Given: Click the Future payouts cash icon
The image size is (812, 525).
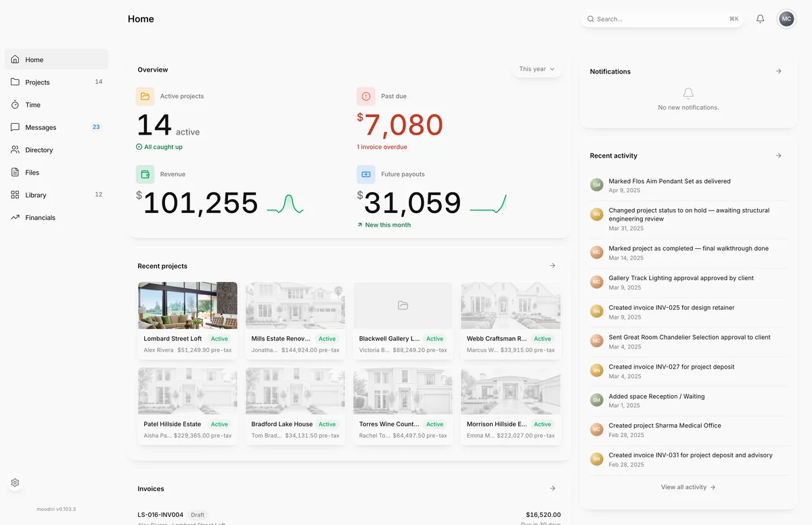Looking at the screenshot, I should coord(366,174).
